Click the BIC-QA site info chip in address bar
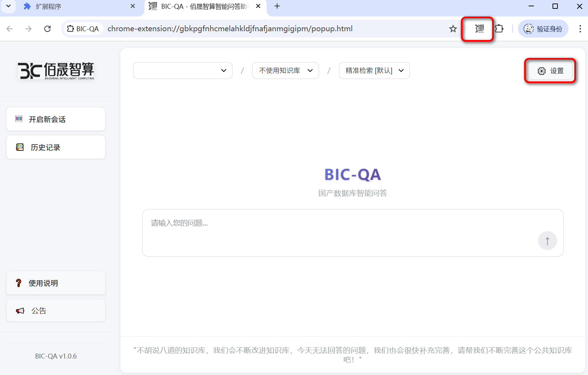The height and width of the screenshot is (375, 588). coord(83,29)
